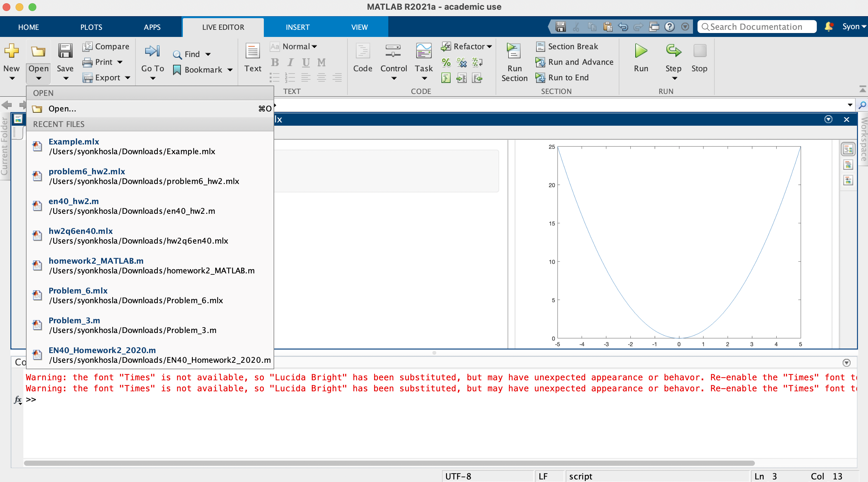Open recent file Problem_3.m

[150, 325]
